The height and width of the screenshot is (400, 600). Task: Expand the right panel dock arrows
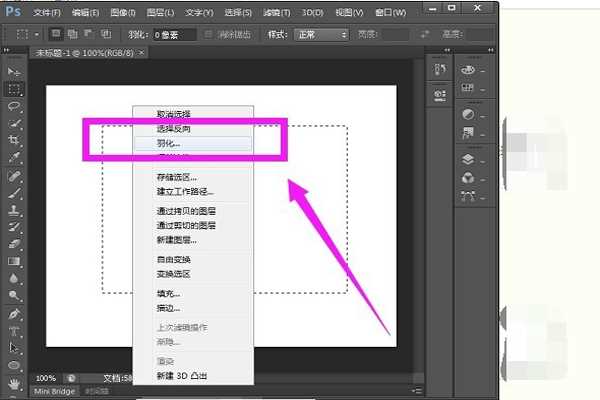[491, 50]
